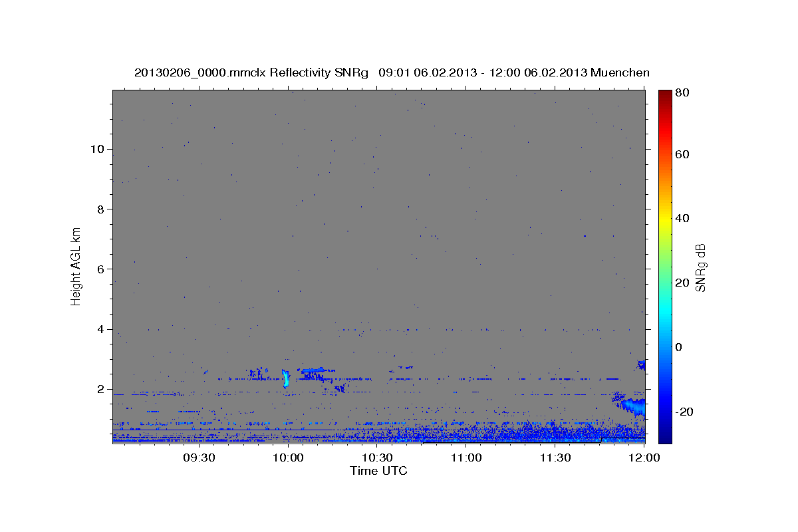The image size is (798, 532).
Task: Click the dark blue bottom of the colorbar
Action: pos(664,436)
